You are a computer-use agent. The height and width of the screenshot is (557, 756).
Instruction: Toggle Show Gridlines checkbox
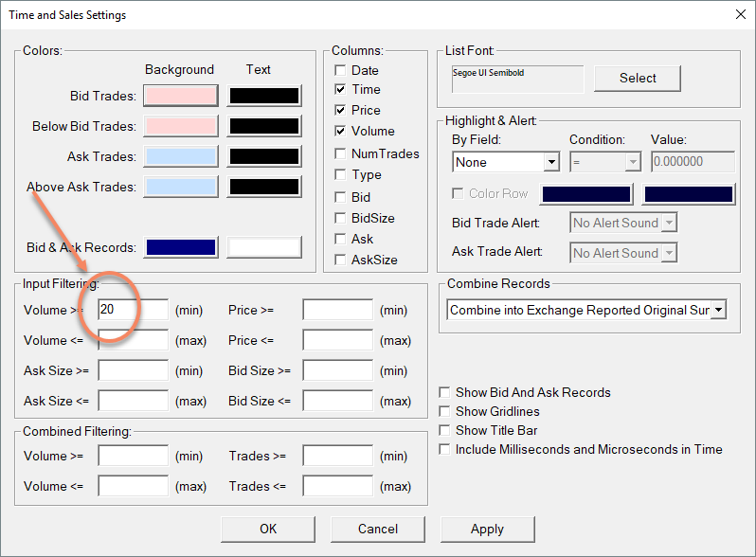click(x=444, y=411)
